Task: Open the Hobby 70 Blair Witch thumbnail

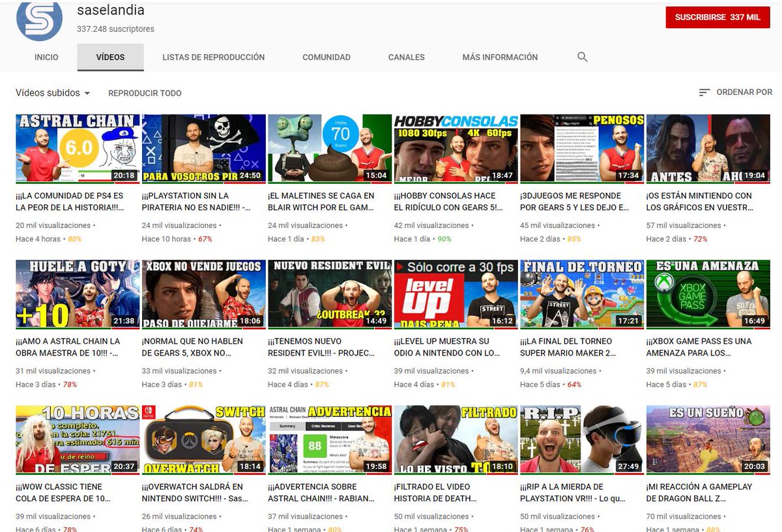Action: (x=330, y=149)
